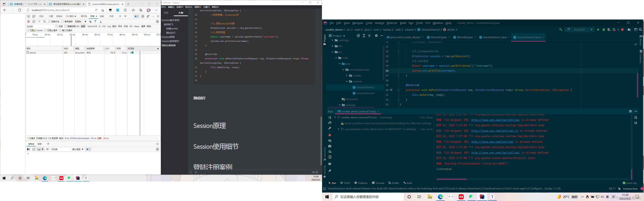Check the 第三方请求 checkbox

(x=60, y=30)
